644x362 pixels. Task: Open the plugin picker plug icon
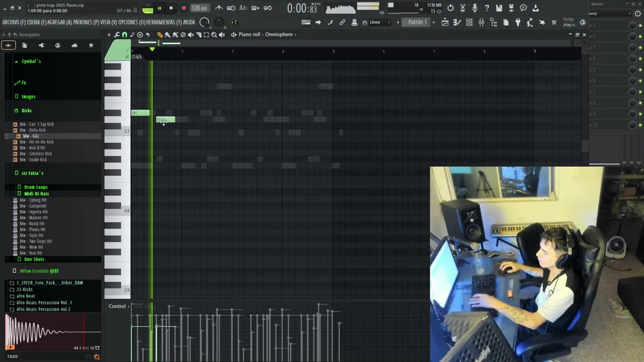tap(518, 22)
